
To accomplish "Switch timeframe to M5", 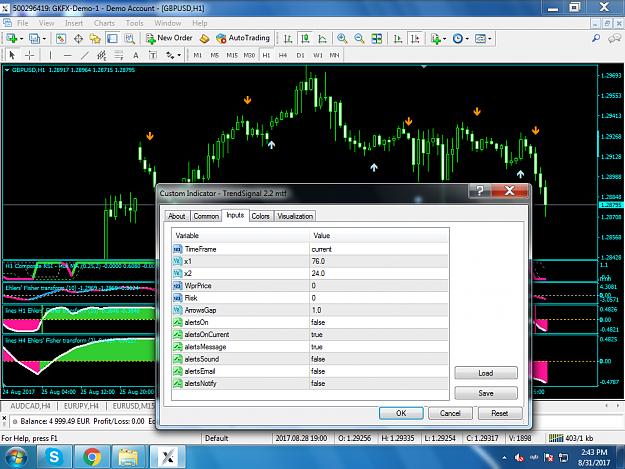I will 214,55.
